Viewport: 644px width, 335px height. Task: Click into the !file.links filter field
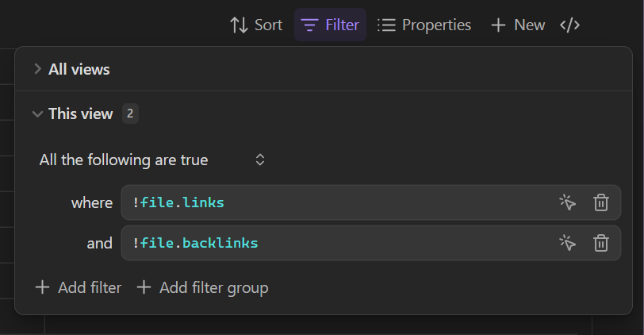point(333,202)
